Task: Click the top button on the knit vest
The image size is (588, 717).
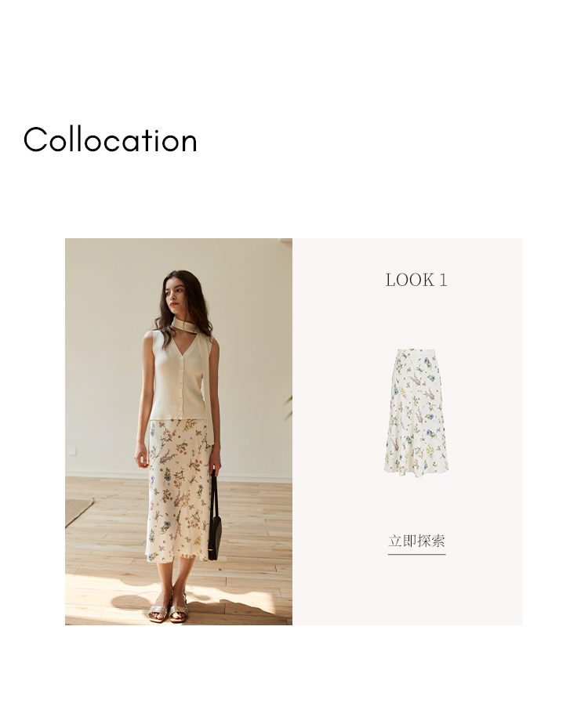Action: pyautogui.click(x=181, y=359)
